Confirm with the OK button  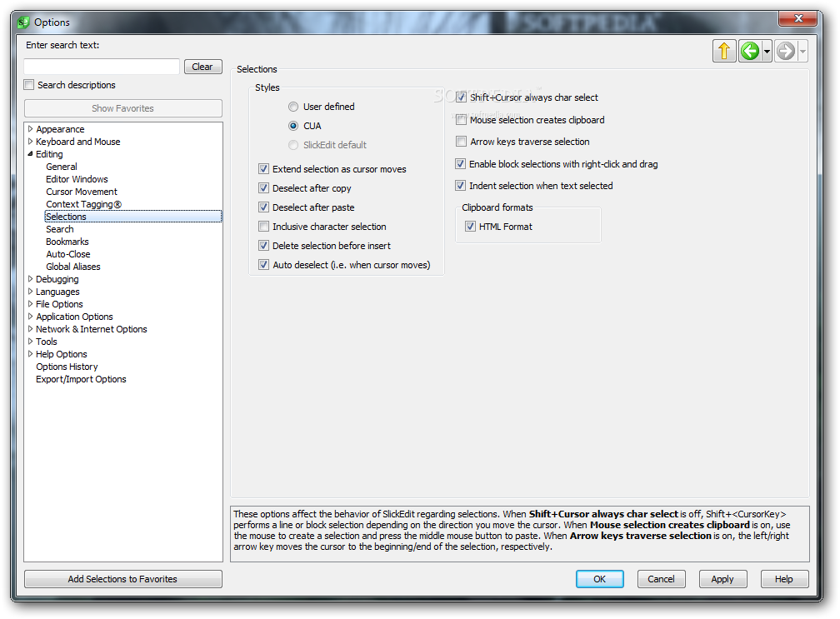[x=599, y=579]
